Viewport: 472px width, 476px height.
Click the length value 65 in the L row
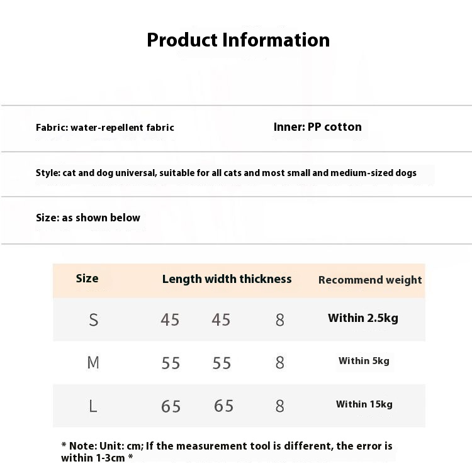(171, 406)
